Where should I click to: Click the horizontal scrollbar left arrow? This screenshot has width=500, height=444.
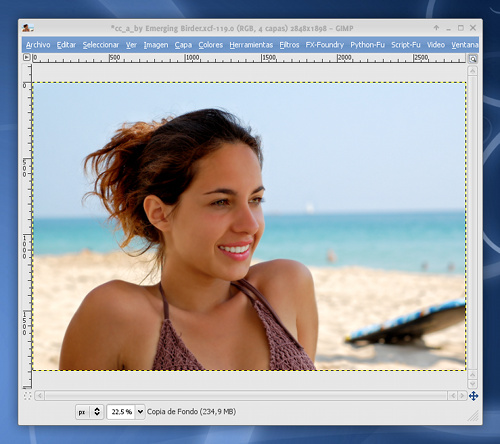point(40,396)
